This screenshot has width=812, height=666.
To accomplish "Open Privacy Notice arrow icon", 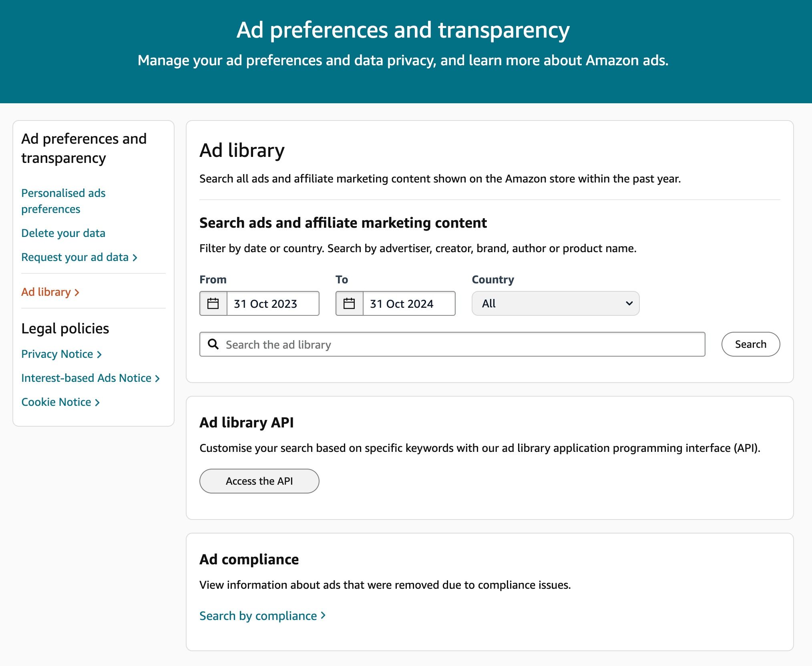I will coord(100,353).
